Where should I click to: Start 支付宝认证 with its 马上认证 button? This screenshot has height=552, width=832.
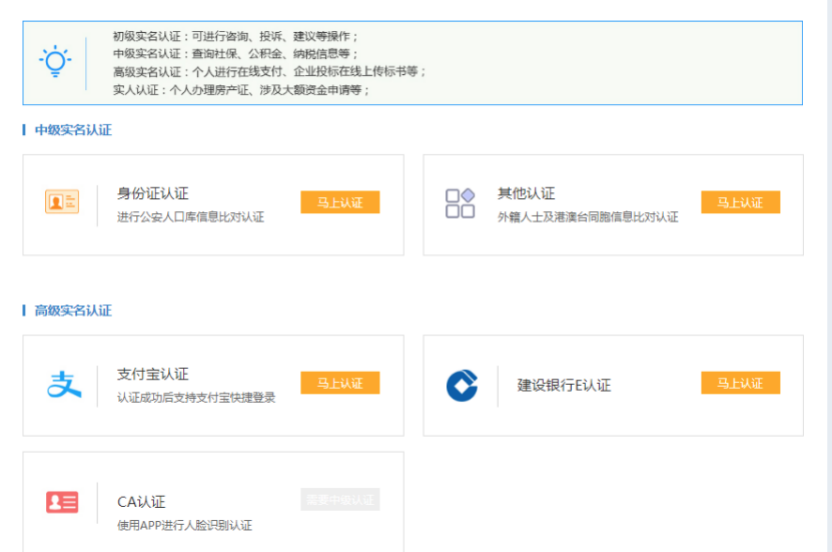(x=340, y=383)
